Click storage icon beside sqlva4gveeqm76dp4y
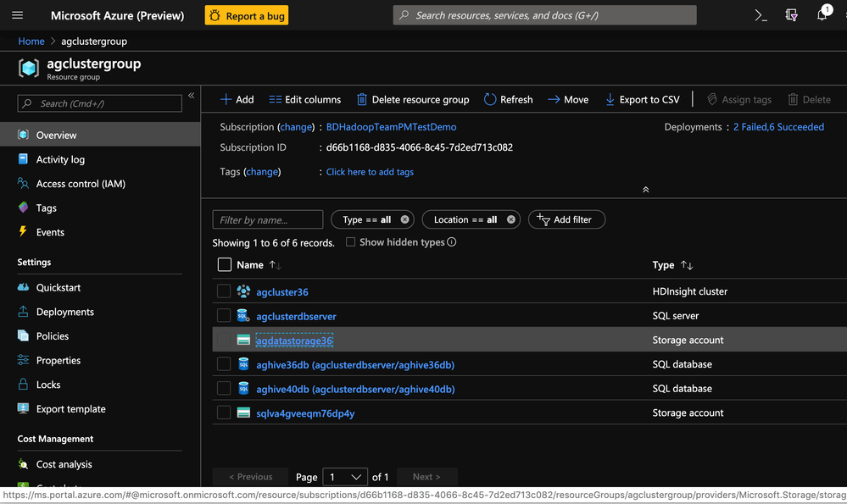The height and width of the screenshot is (504, 847). [243, 413]
